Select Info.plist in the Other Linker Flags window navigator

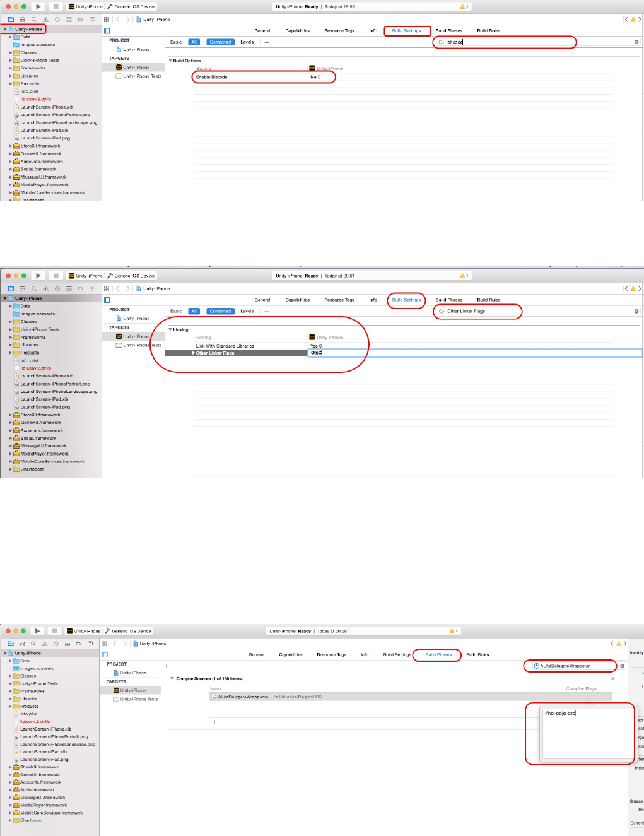(29, 361)
